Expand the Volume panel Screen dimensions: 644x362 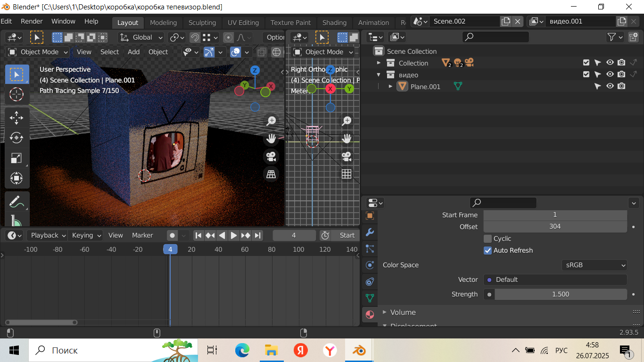(x=403, y=312)
